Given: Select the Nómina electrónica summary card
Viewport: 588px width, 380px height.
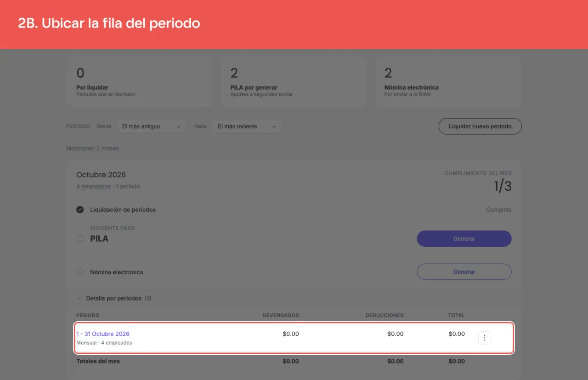Looking at the screenshot, I should tap(448, 82).
